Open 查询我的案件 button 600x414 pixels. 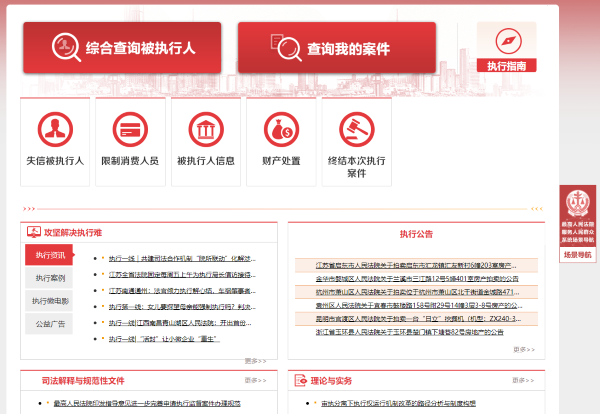point(337,48)
